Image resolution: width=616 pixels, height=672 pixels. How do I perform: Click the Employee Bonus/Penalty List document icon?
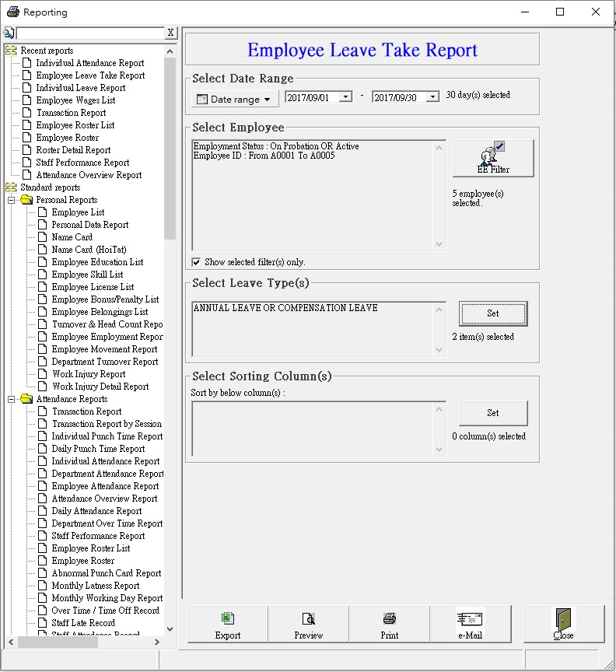pos(43,299)
